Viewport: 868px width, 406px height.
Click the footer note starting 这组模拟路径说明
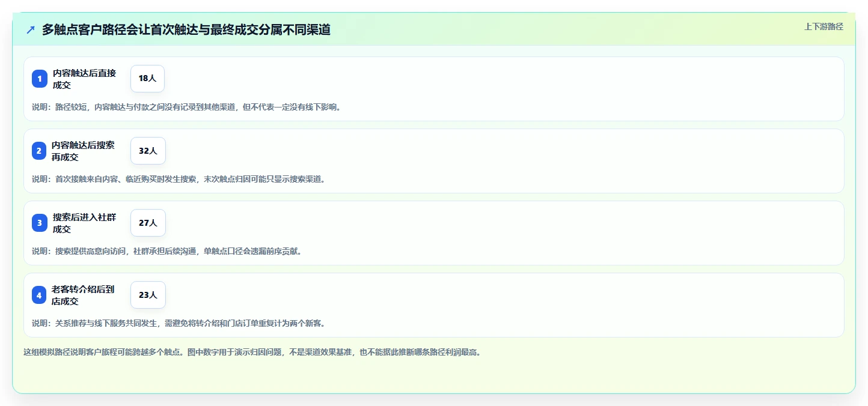(x=252, y=352)
